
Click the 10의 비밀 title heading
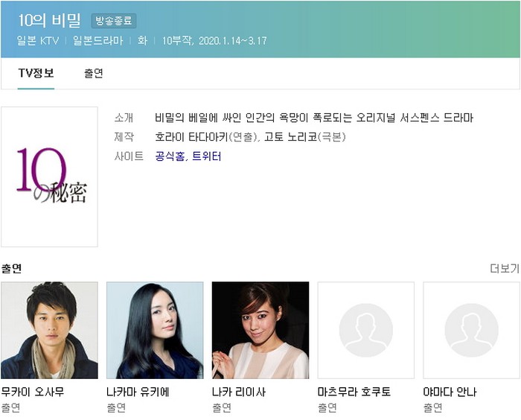50,21
